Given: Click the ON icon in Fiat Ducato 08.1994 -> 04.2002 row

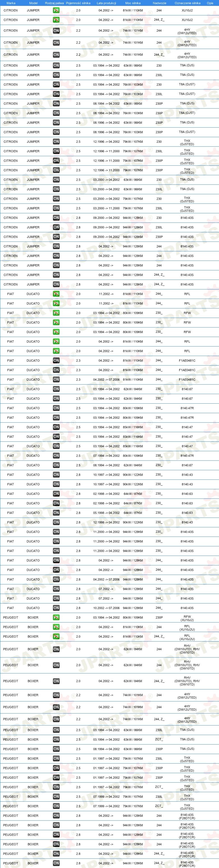Looking at the screenshot, I should [x=56, y=465].
